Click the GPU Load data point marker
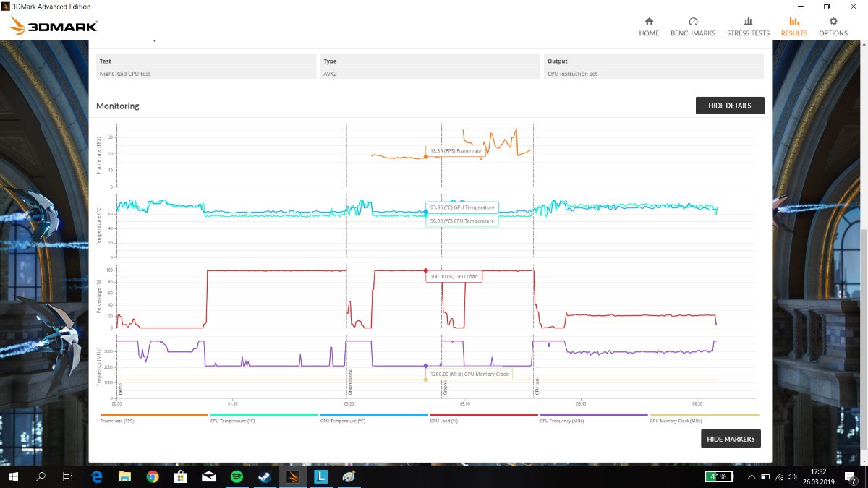868x488 pixels. pyautogui.click(x=425, y=270)
